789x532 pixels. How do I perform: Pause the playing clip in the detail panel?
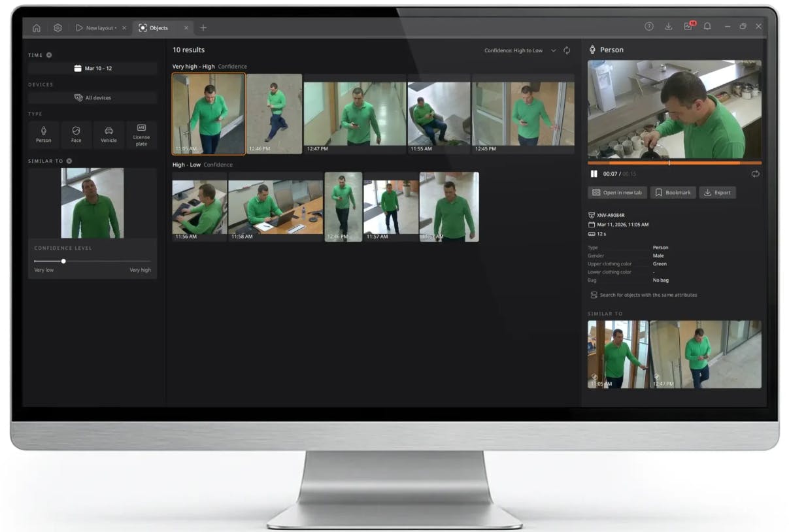(592, 174)
